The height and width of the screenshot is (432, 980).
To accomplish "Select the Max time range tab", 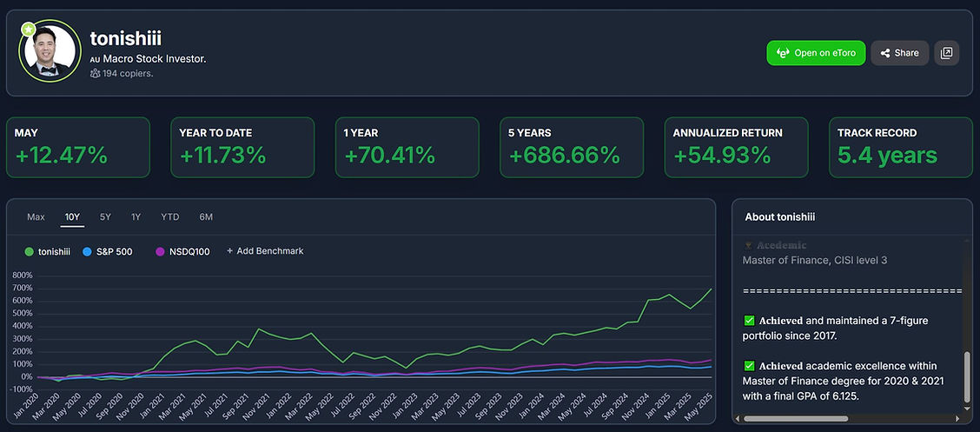I will (36, 217).
